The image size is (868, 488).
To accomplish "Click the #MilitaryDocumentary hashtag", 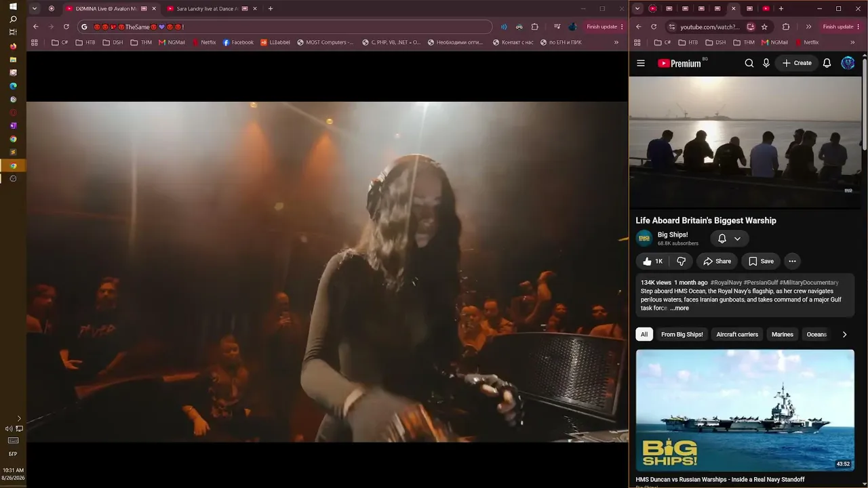I will 809,283.
